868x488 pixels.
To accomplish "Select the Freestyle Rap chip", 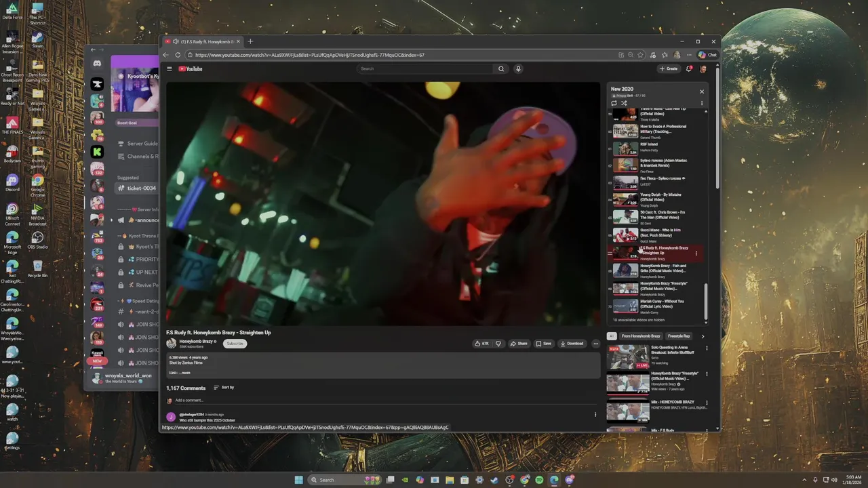I will point(679,336).
